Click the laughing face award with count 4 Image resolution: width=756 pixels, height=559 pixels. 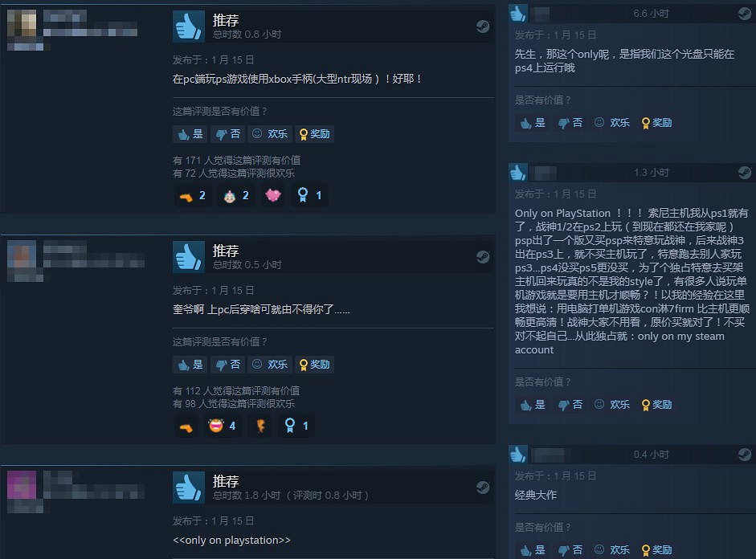click(223, 426)
